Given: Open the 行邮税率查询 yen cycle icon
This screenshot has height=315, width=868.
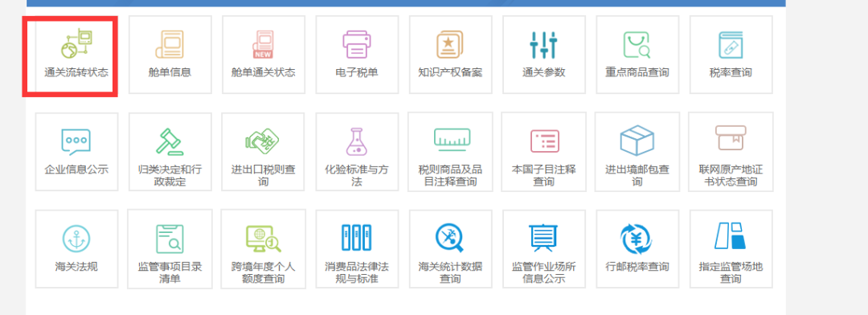Looking at the screenshot, I should pyautogui.click(x=637, y=239).
